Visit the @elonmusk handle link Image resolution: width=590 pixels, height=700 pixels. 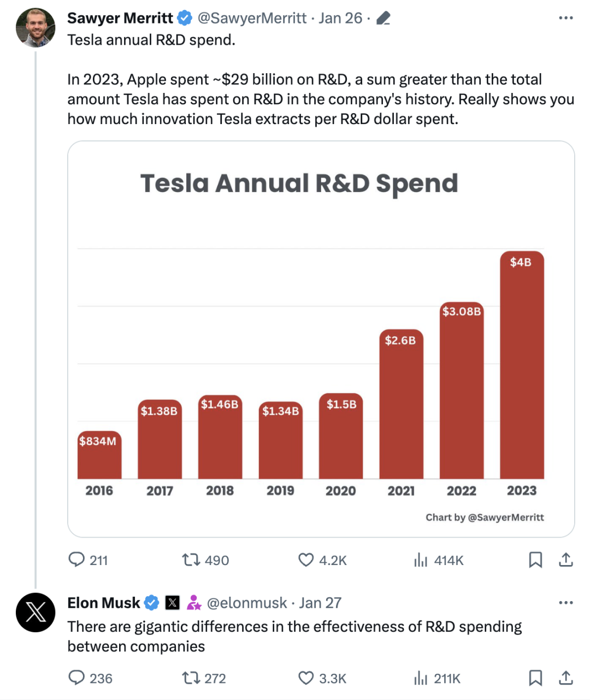(247, 603)
